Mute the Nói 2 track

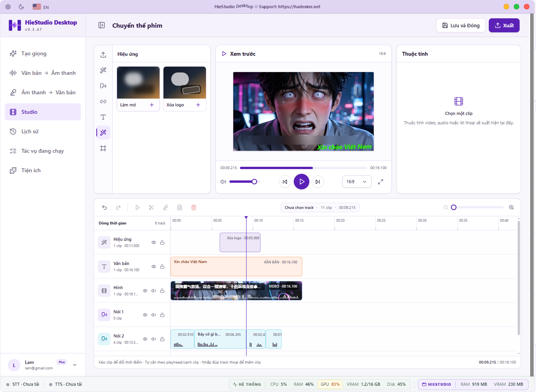pyautogui.click(x=154, y=339)
